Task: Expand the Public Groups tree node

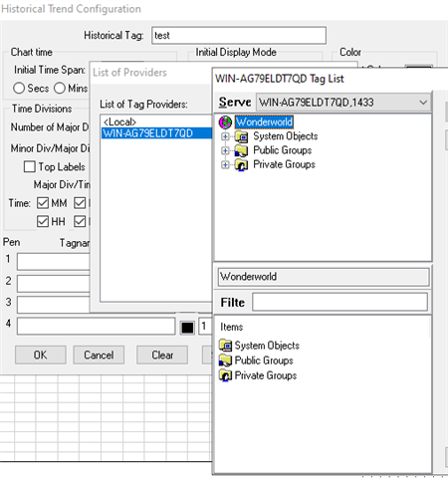Action: 225,150
